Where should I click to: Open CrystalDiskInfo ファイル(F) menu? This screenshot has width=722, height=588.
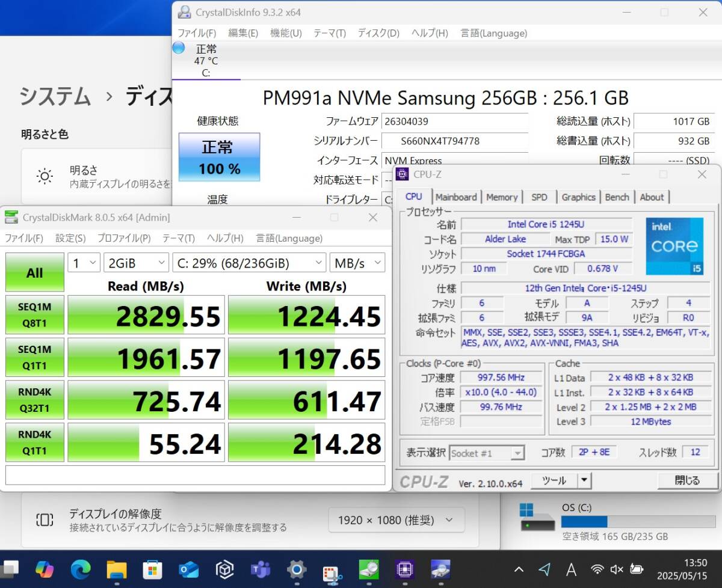[x=197, y=33]
